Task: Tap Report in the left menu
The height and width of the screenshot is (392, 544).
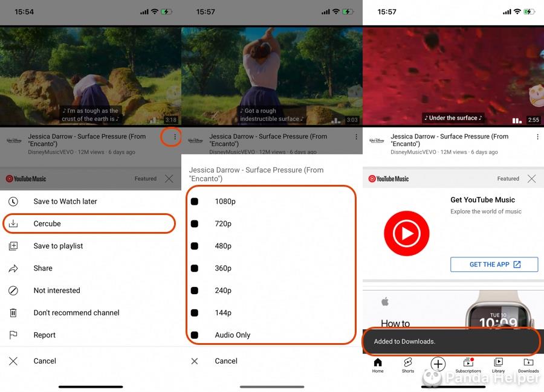Action: pyautogui.click(x=91, y=335)
